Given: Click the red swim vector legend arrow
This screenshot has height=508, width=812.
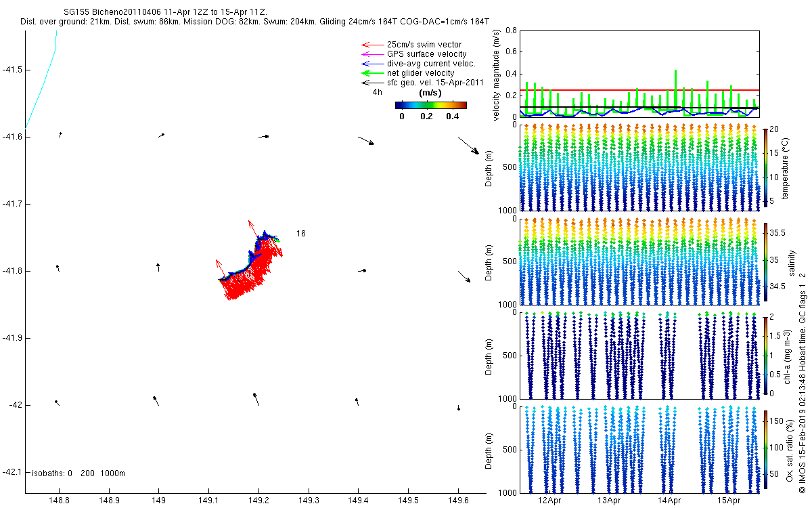Looking at the screenshot, I should point(371,44).
